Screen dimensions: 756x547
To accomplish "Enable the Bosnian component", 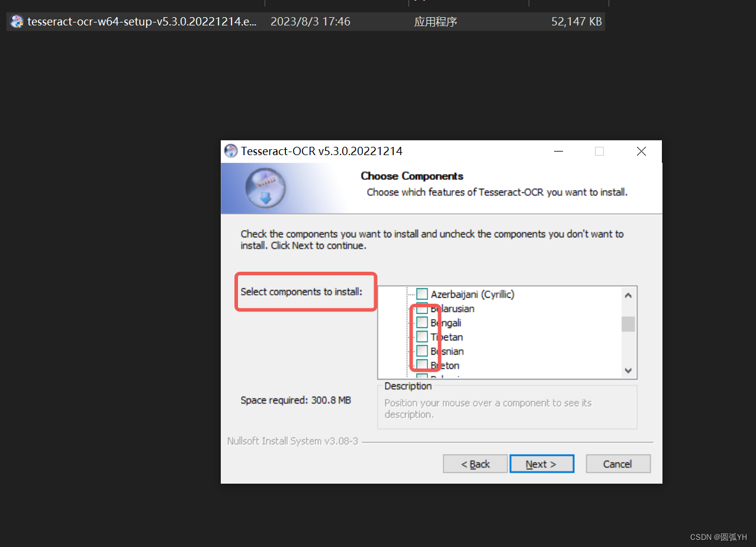I will pos(423,351).
